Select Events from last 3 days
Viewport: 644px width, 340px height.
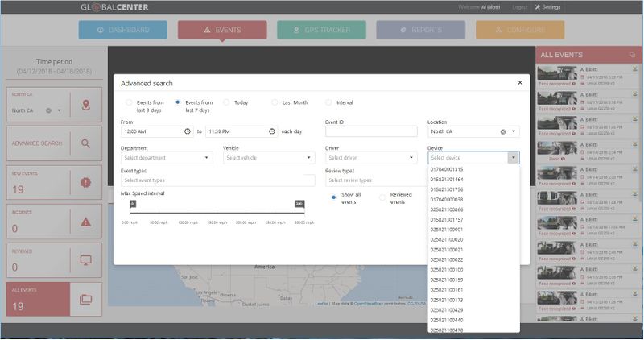[129, 102]
